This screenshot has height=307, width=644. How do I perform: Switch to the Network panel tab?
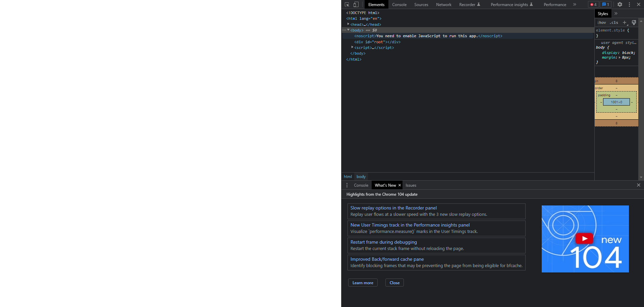pos(443,4)
